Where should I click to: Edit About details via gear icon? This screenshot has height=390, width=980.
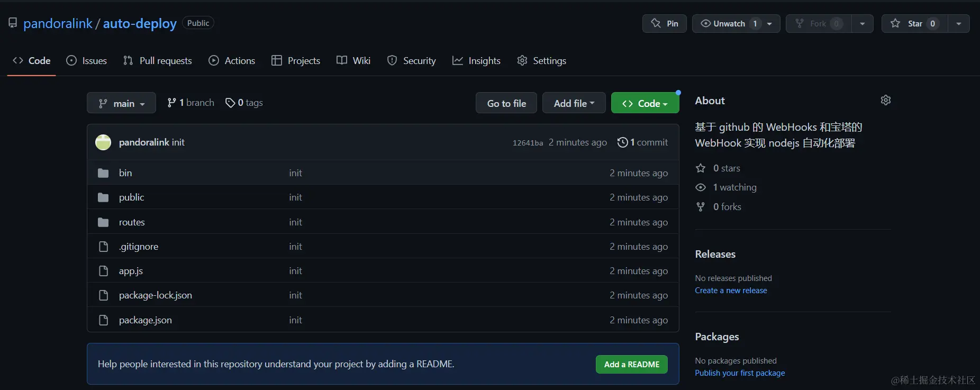(886, 100)
